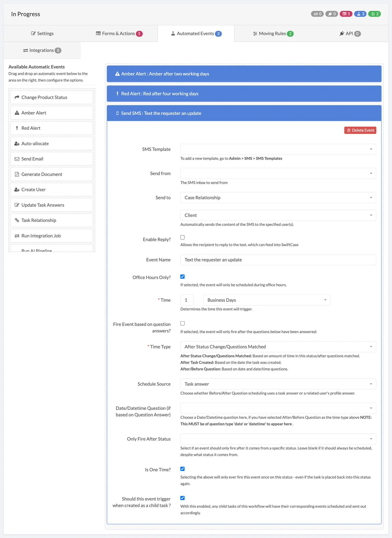Open the Case Relationship dropdown
The width and height of the screenshot is (392, 538).
(x=278, y=198)
